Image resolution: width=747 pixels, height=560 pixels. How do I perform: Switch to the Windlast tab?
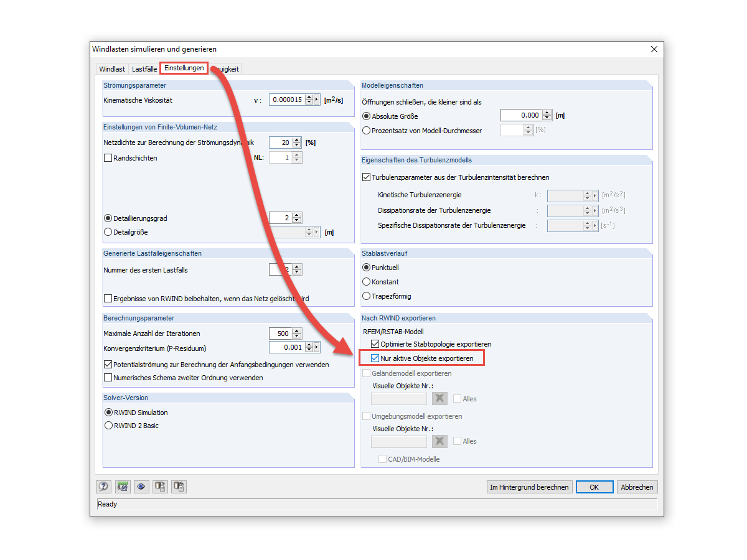pos(112,68)
